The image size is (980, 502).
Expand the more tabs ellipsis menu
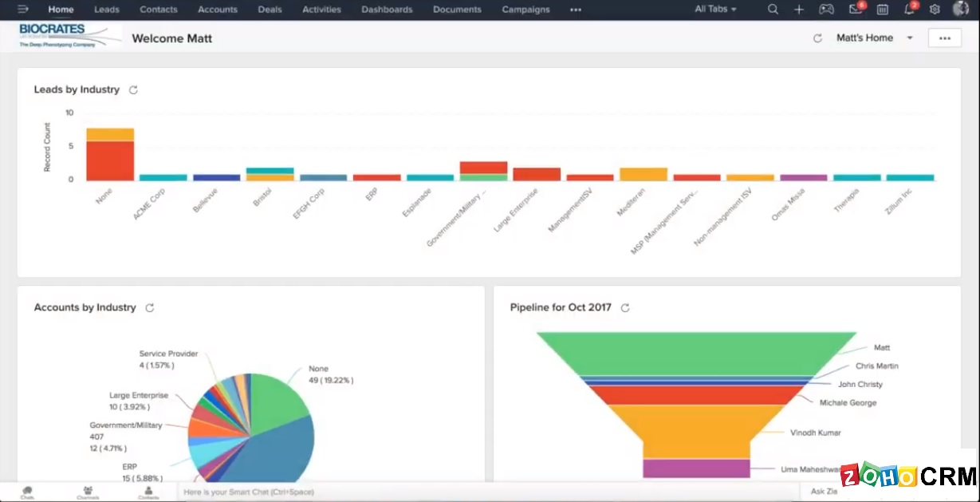coord(575,10)
